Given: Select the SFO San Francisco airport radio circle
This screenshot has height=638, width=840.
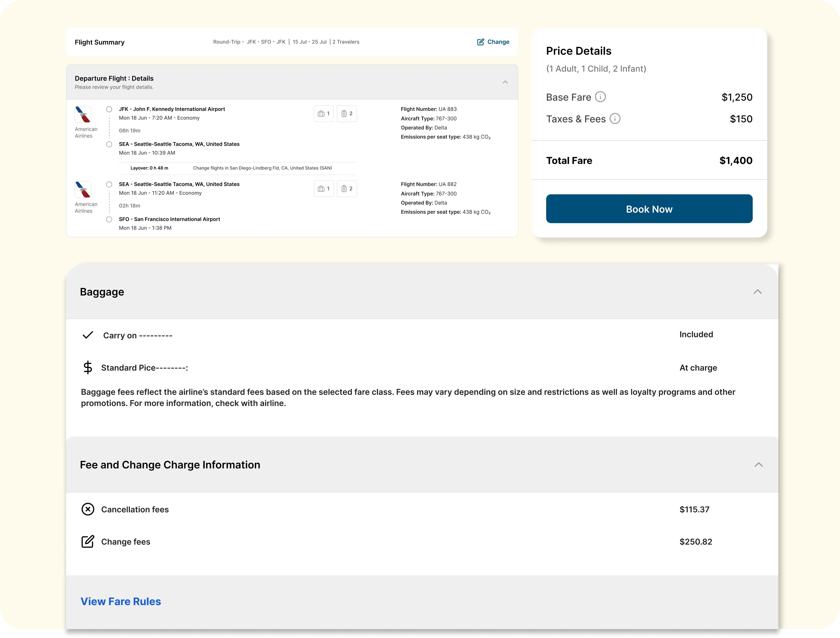Looking at the screenshot, I should (109, 219).
